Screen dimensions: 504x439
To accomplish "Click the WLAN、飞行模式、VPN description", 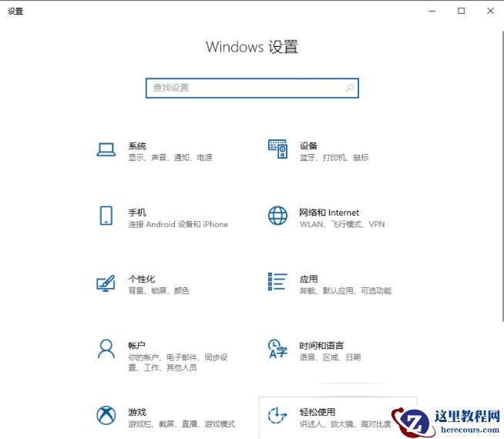I will tap(342, 224).
